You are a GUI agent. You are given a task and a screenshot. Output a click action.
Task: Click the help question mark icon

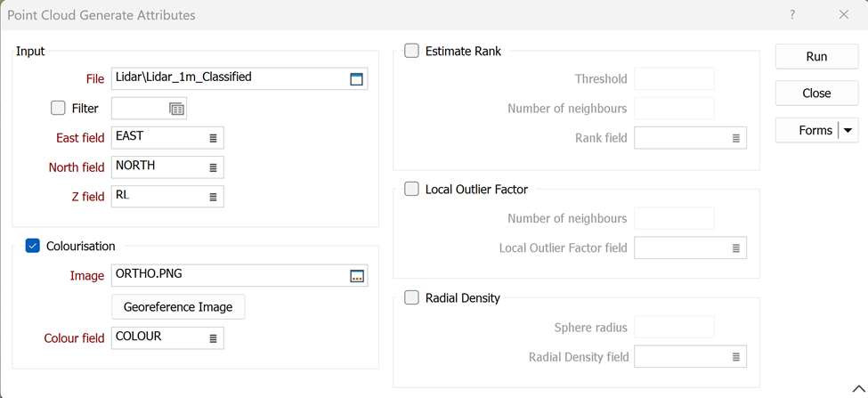[x=792, y=15]
